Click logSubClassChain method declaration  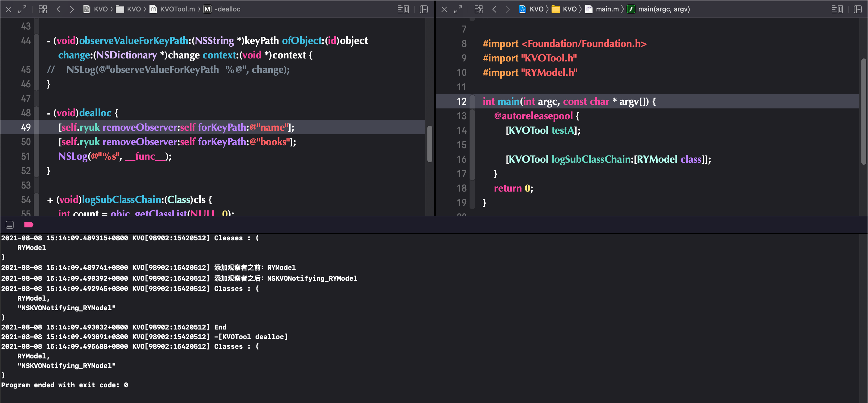pyautogui.click(x=129, y=200)
